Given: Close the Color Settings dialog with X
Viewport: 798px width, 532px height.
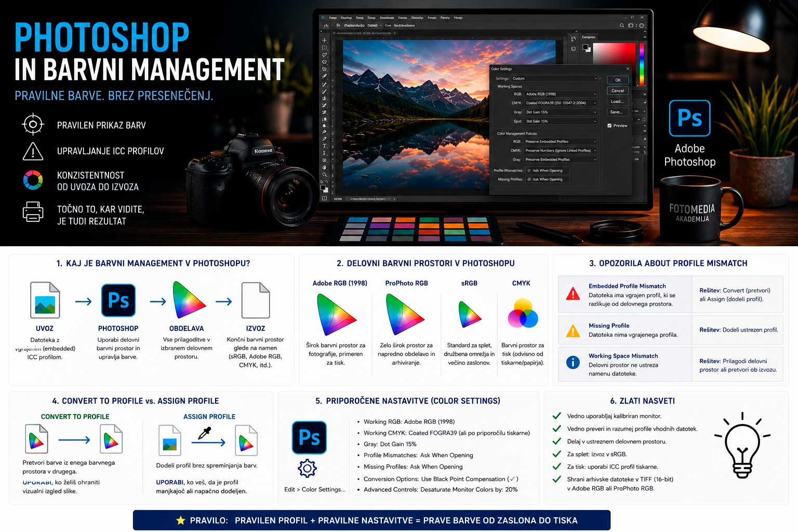Looking at the screenshot, I should [x=628, y=69].
